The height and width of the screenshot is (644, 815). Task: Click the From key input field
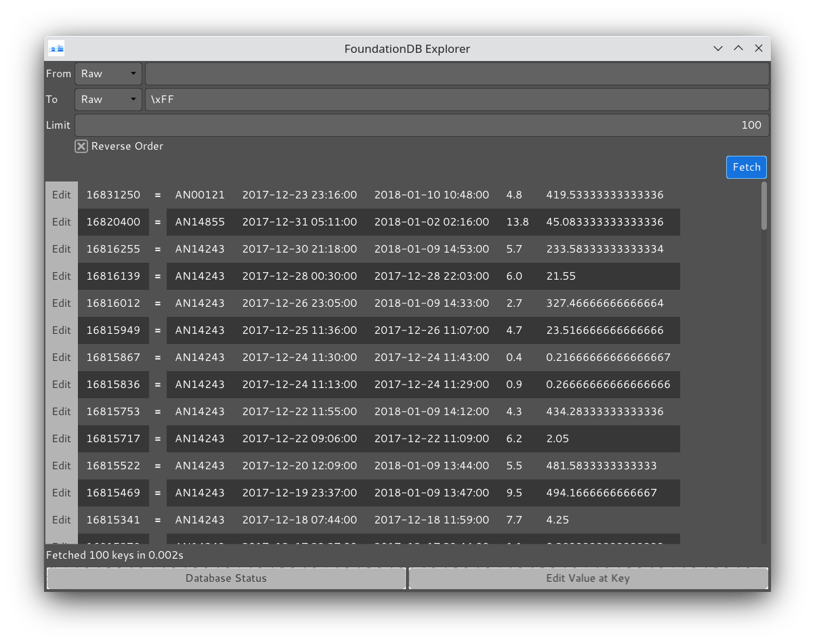coord(457,73)
